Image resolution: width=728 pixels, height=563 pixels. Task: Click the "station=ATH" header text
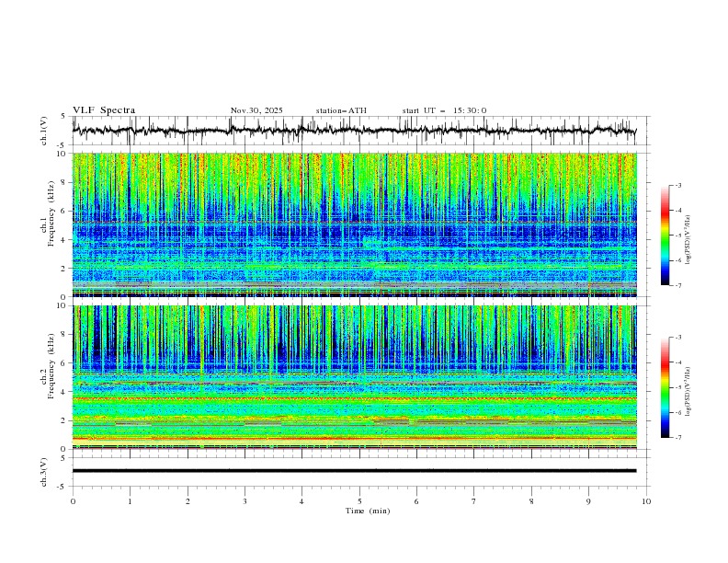coord(341,110)
